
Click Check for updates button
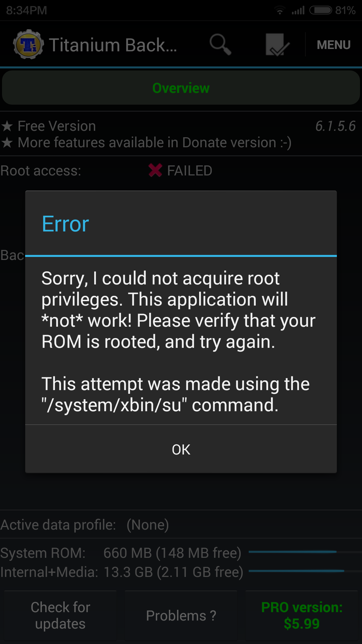[60, 615]
